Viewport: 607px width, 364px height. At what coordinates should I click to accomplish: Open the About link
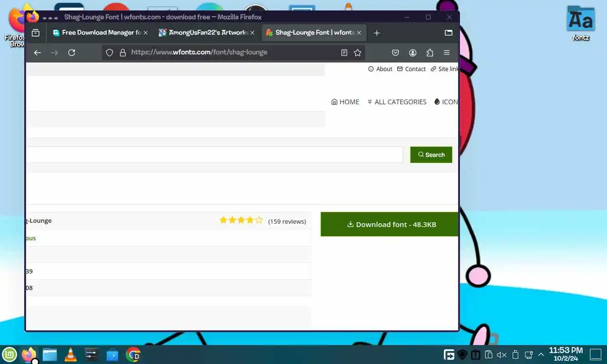(380, 69)
